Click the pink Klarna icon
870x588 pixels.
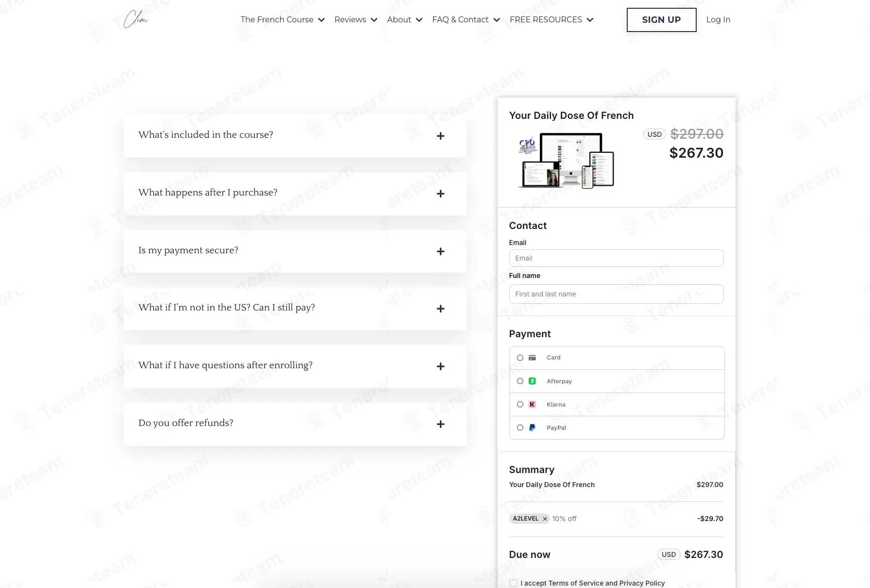(532, 404)
